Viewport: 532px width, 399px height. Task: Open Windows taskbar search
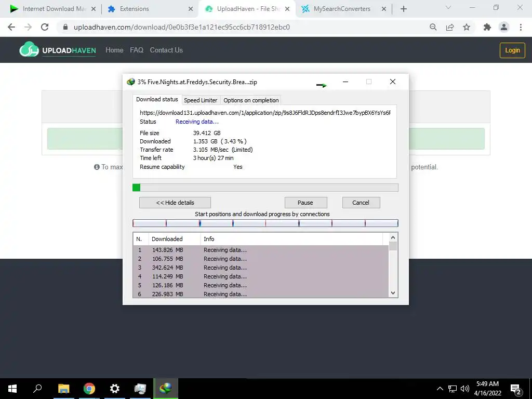[37, 389]
